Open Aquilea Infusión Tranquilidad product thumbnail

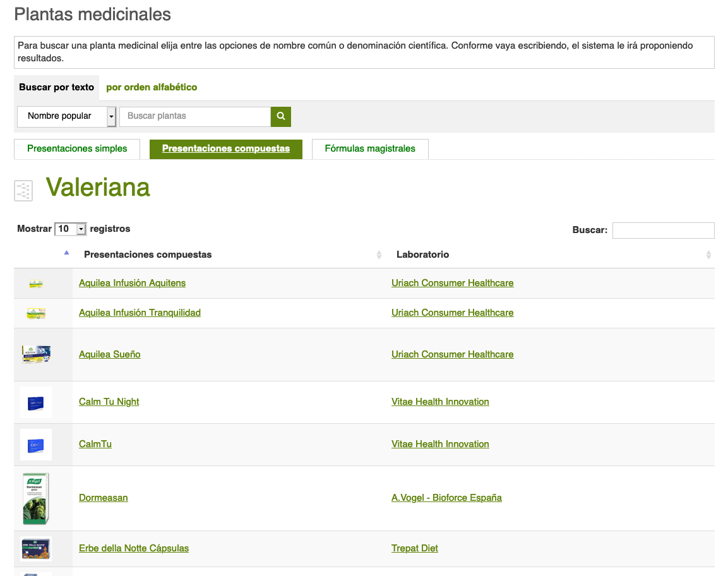click(x=36, y=313)
